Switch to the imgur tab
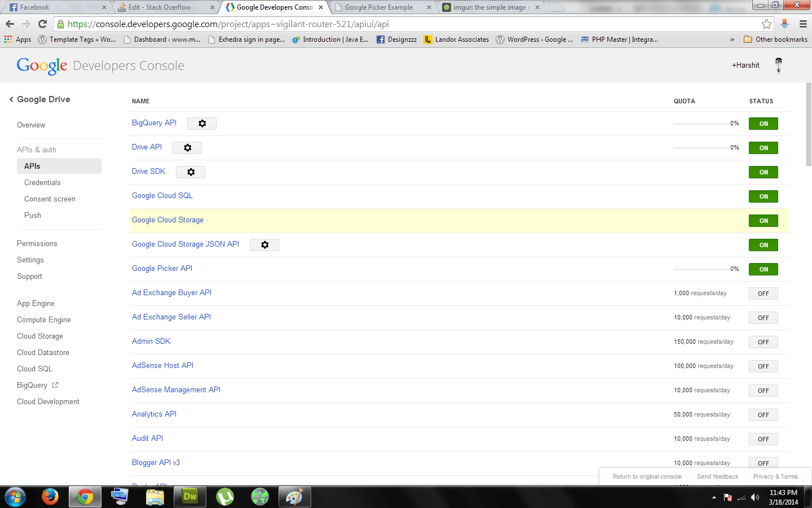 (x=489, y=7)
